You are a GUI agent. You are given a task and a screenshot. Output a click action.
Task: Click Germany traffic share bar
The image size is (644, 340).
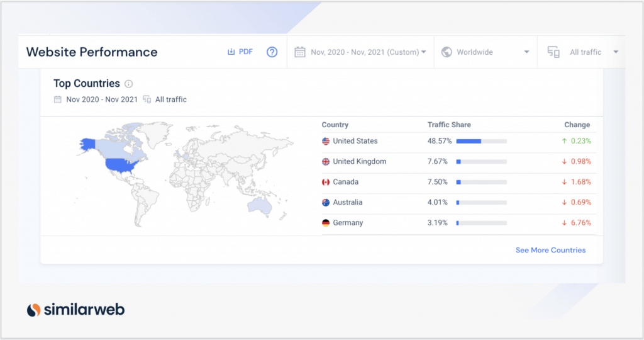coord(481,223)
